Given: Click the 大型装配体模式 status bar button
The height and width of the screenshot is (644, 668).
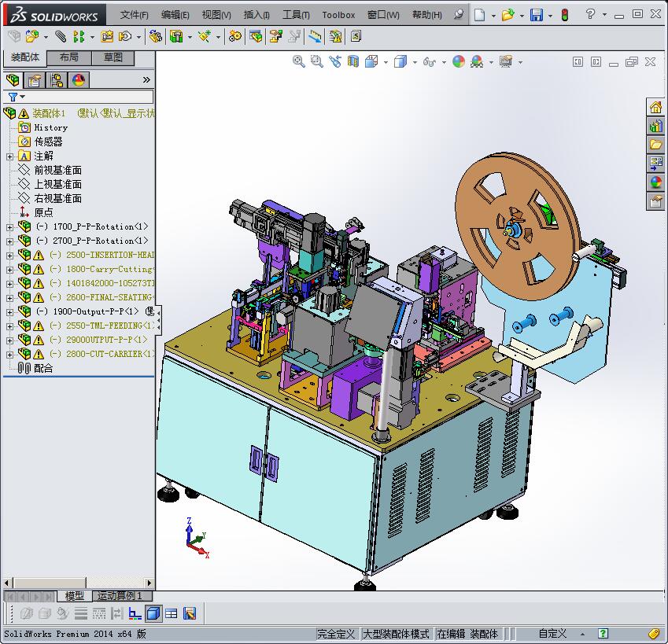Looking at the screenshot, I should (395, 634).
